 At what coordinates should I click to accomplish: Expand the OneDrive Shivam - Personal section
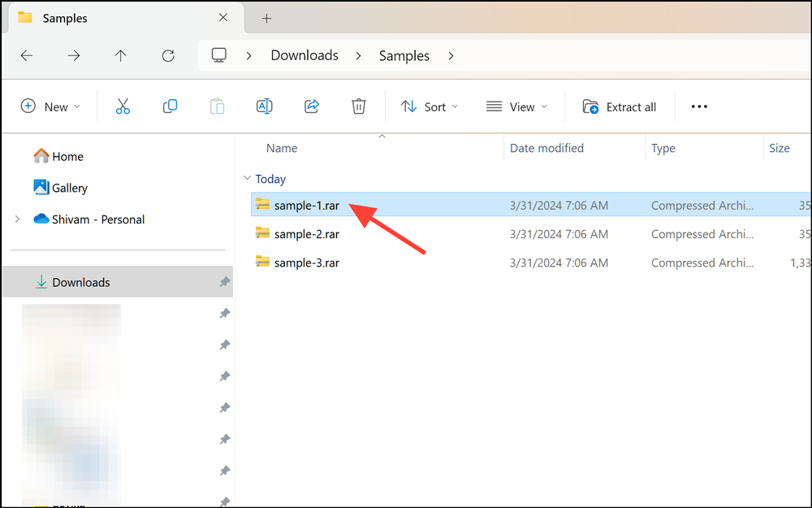click(x=18, y=219)
